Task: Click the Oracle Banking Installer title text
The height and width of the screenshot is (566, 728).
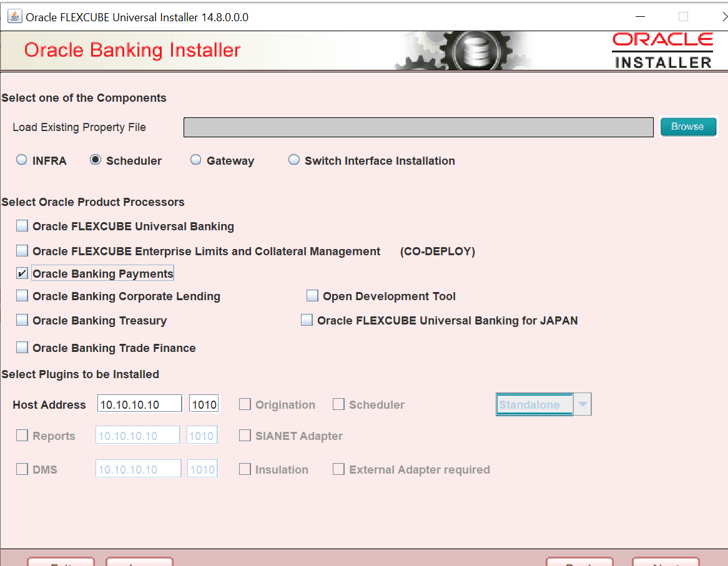Action: click(x=132, y=50)
